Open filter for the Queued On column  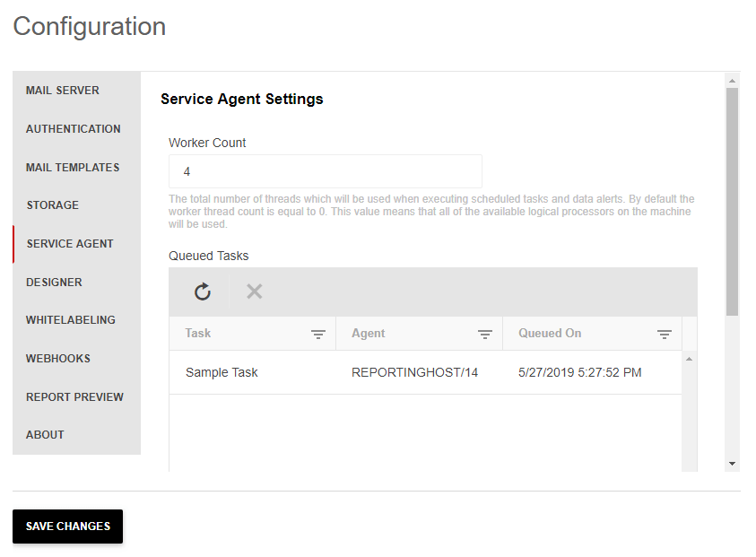665,335
